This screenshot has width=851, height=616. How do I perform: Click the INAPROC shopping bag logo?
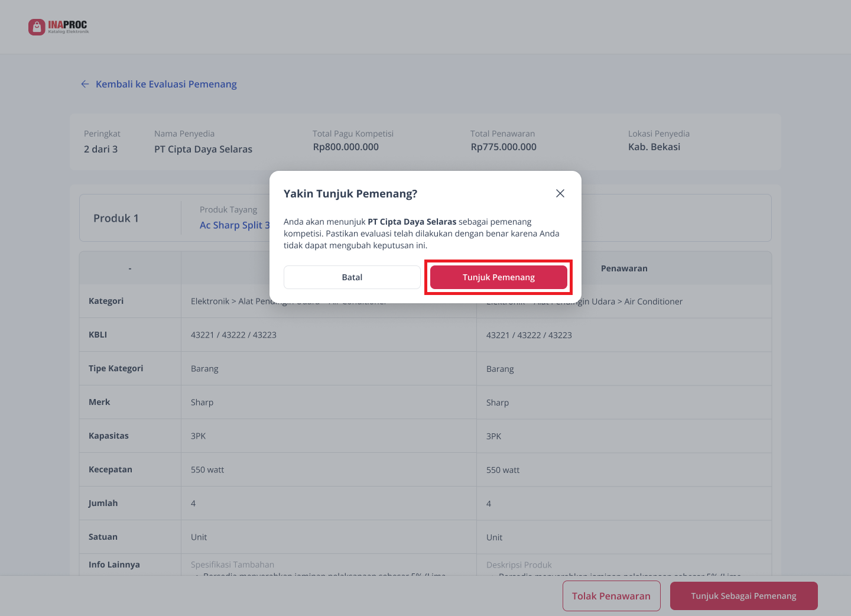click(x=37, y=27)
